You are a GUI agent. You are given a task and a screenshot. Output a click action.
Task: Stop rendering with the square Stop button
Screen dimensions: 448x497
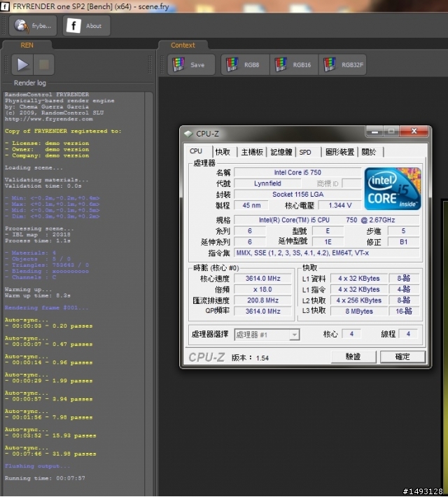pos(44,64)
